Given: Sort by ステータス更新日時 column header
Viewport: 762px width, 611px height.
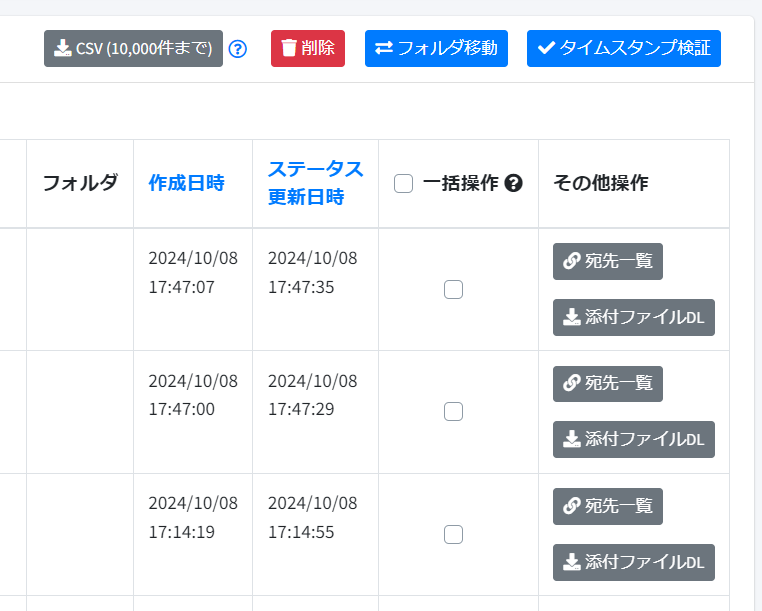Looking at the screenshot, I should [315, 183].
